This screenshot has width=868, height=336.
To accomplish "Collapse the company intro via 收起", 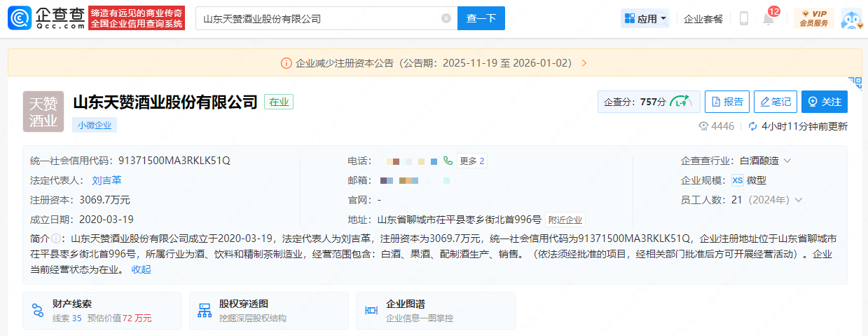I will click(141, 269).
